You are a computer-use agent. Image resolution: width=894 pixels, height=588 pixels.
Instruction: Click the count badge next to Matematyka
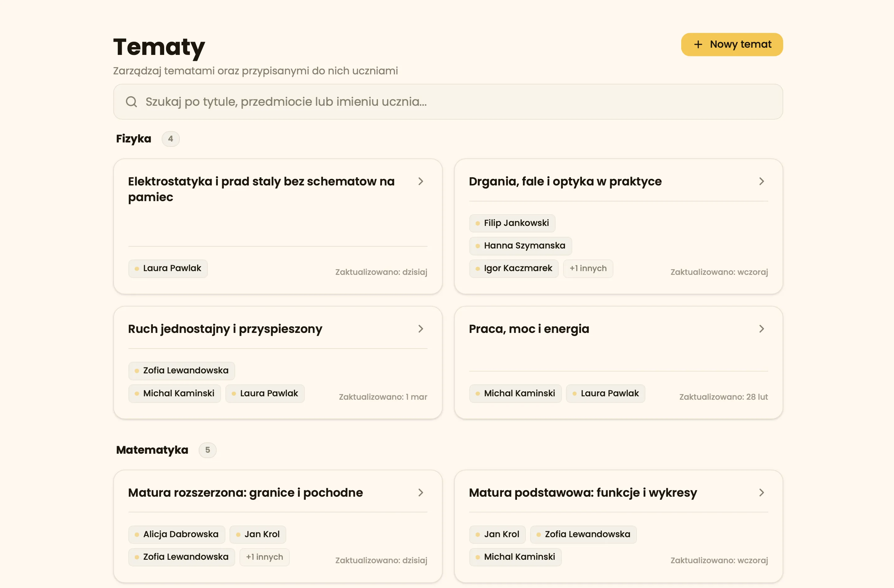click(x=207, y=450)
